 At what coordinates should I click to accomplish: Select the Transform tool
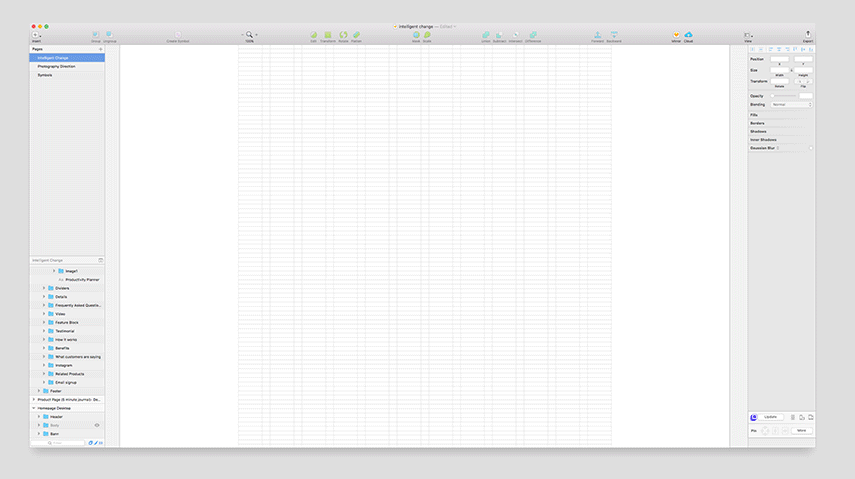pos(328,35)
